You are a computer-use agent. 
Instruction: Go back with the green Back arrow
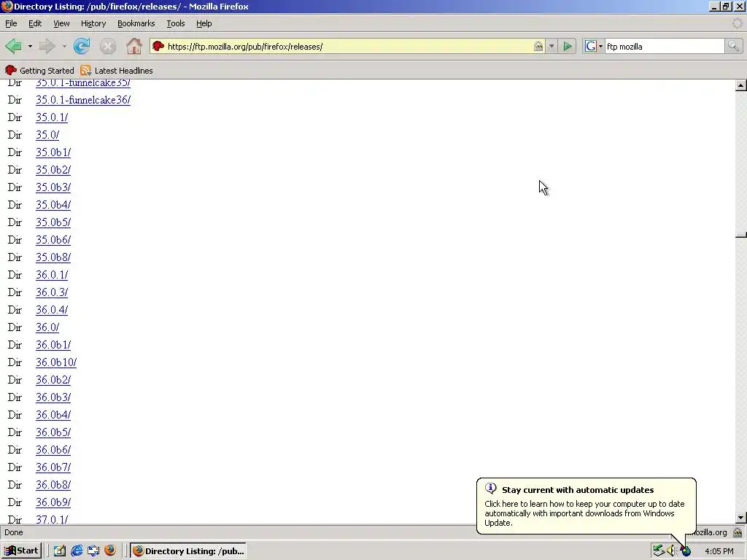[x=13, y=46]
